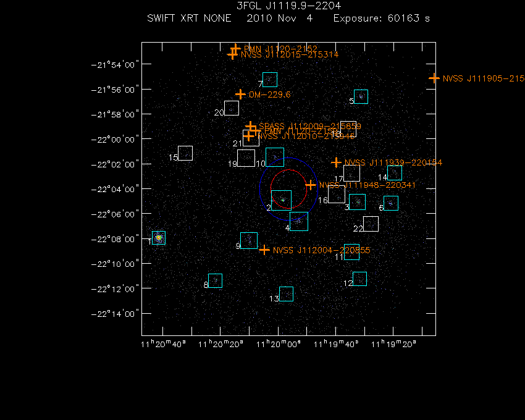Click declination label -22°00'00"
Viewport: 525px width, 420px height.
(114, 140)
